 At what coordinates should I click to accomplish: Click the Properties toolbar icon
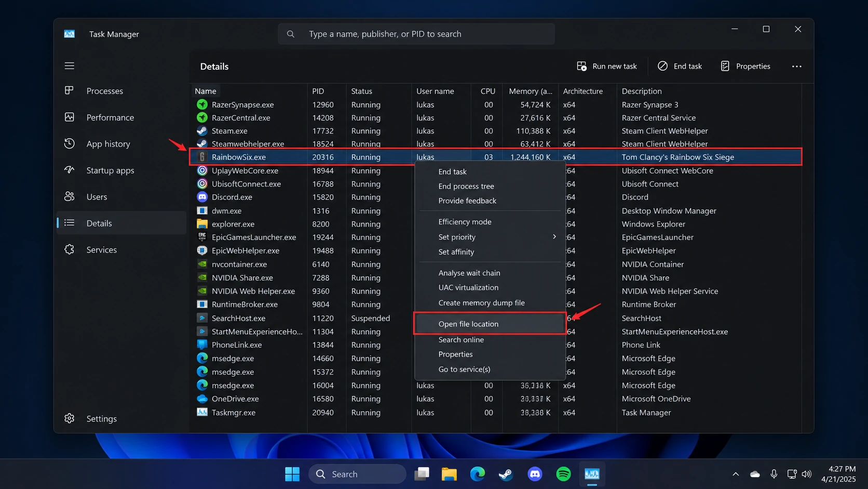725,66
